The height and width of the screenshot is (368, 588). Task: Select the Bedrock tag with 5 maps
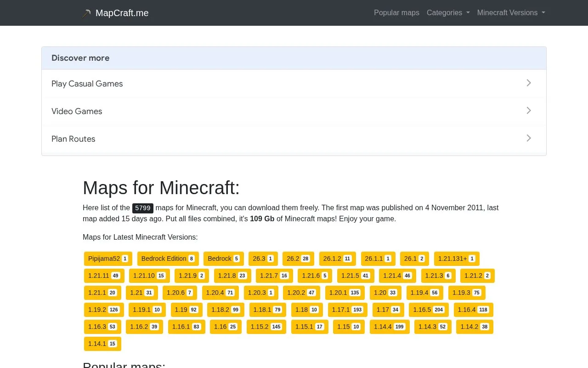click(224, 259)
